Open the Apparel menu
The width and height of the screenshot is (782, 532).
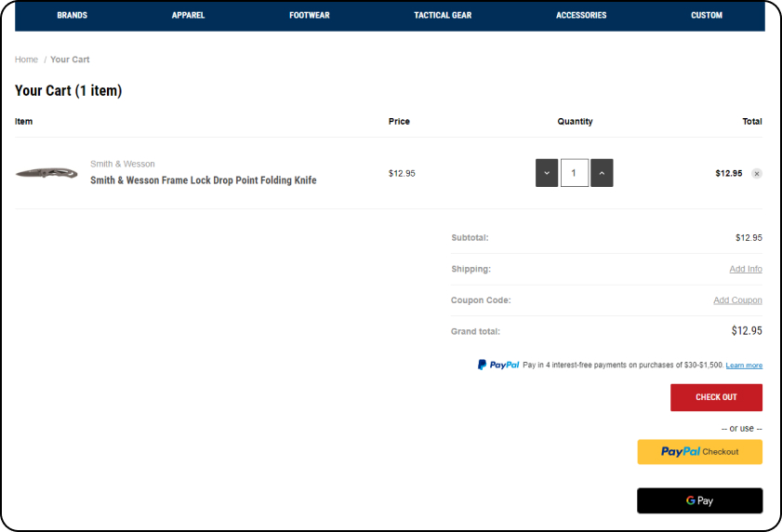pyautogui.click(x=188, y=16)
